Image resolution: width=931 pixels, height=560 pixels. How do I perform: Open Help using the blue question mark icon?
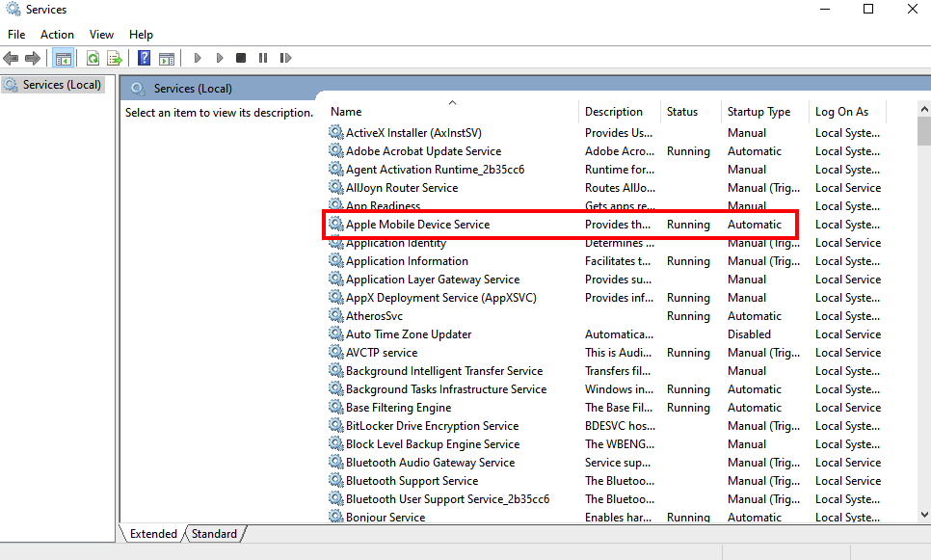[x=144, y=58]
